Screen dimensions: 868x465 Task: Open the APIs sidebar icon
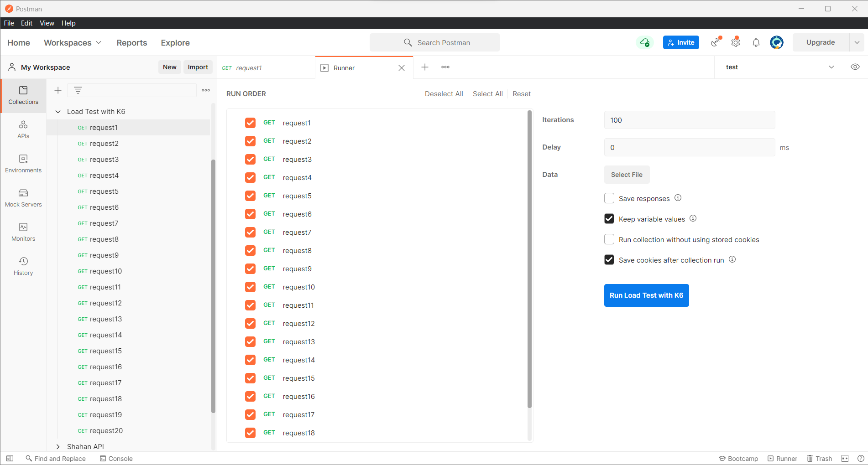23,129
